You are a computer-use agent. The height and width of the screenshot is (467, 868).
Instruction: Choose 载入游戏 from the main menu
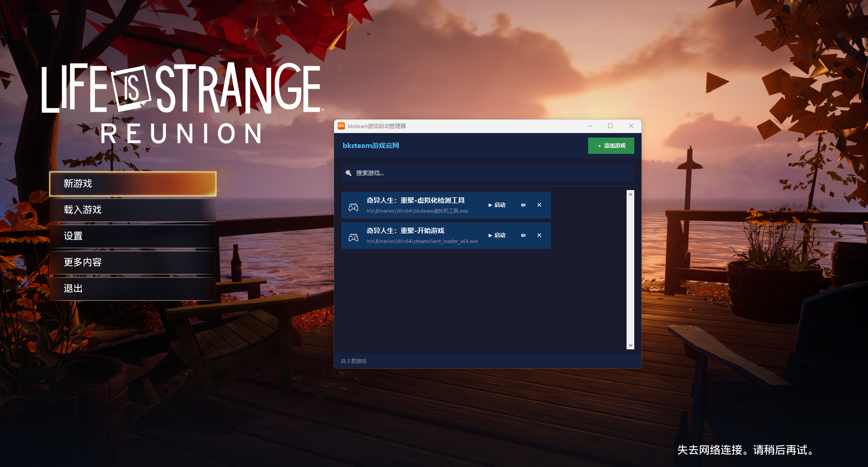(x=133, y=210)
